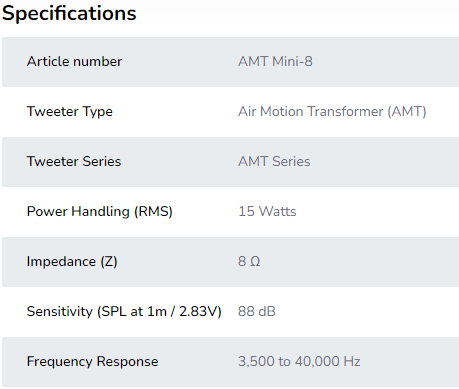
Task: Select the Tweeter Series label
Action: point(74,161)
